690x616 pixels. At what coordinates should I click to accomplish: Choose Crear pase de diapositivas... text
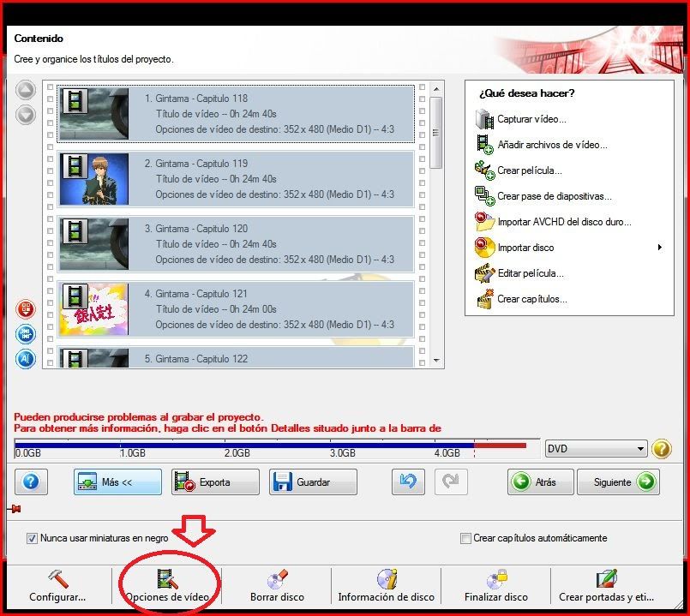click(x=555, y=196)
